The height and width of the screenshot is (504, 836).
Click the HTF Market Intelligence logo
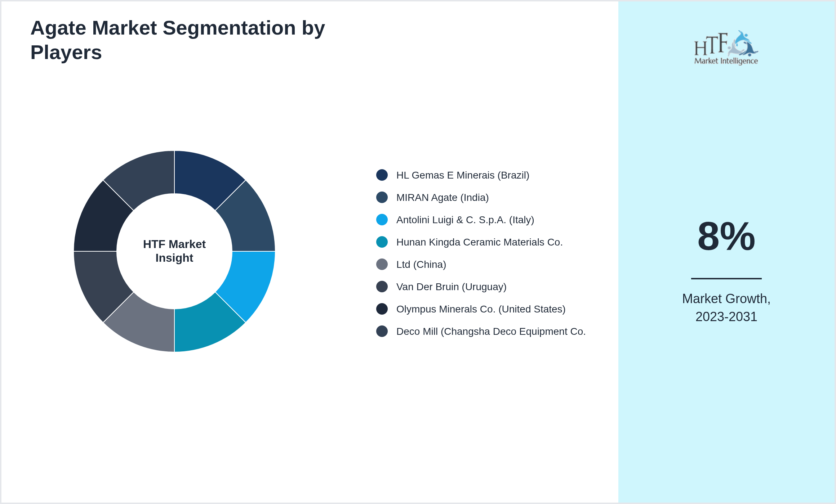point(726,48)
